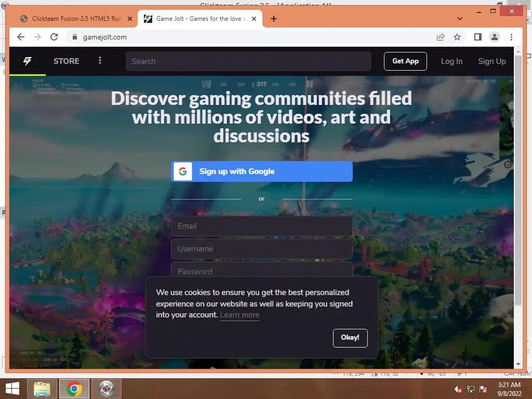The width and height of the screenshot is (532, 399).
Task: Go forward in browser history
Action: point(37,37)
